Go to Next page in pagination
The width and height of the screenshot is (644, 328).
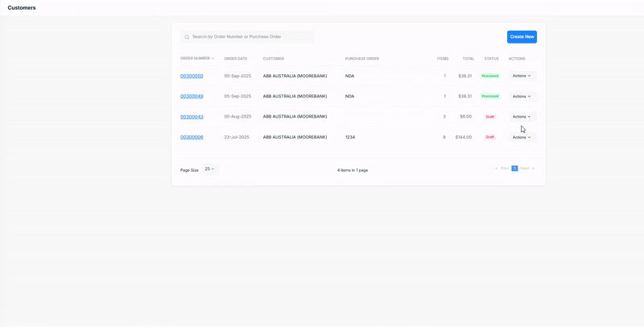pos(526,168)
